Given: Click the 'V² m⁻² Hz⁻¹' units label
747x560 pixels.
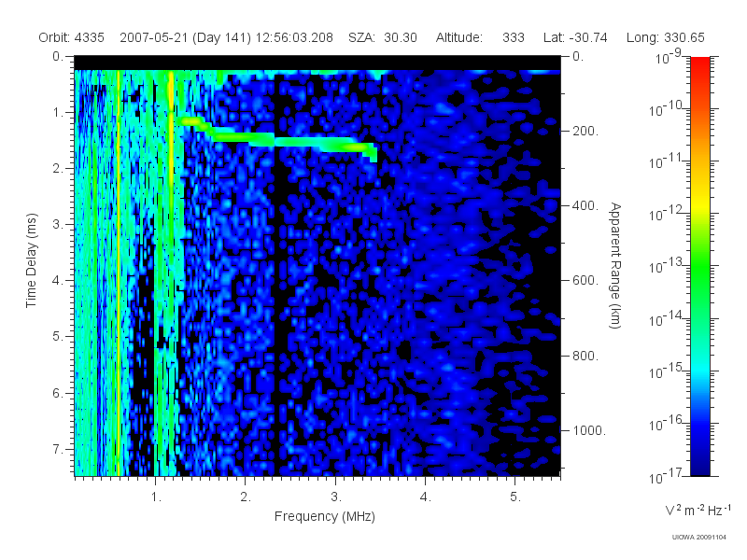Looking at the screenshot, I should (x=698, y=510).
